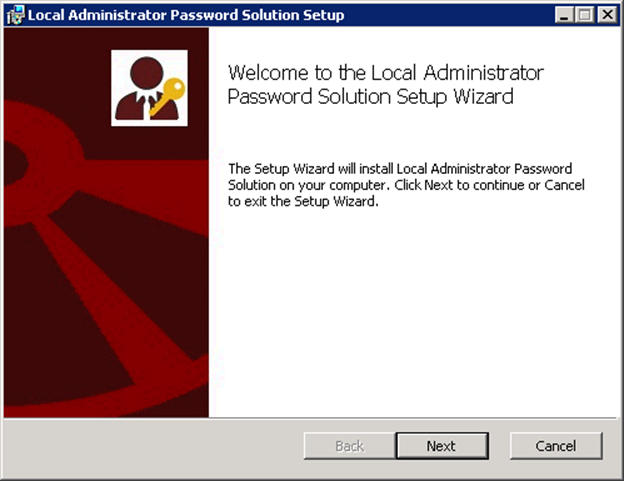The image size is (624, 481).
Task: Click the 'Password Solution Setup Wizard' heading line
Action: pyautogui.click(x=370, y=97)
